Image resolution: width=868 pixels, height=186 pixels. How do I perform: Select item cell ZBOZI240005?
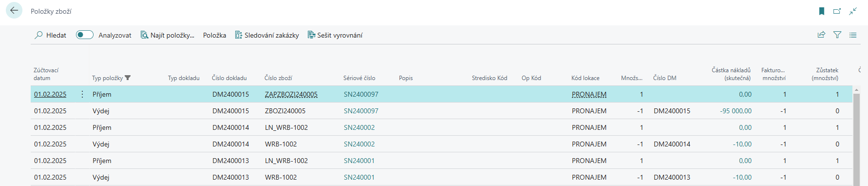[285, 111]
